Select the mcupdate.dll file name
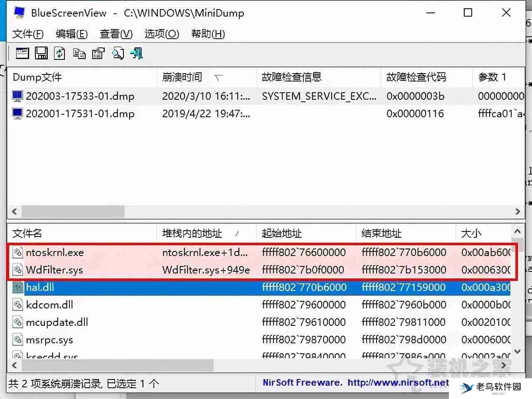The height and width of the screenshot is (399, 532). [x=57, y=322]
